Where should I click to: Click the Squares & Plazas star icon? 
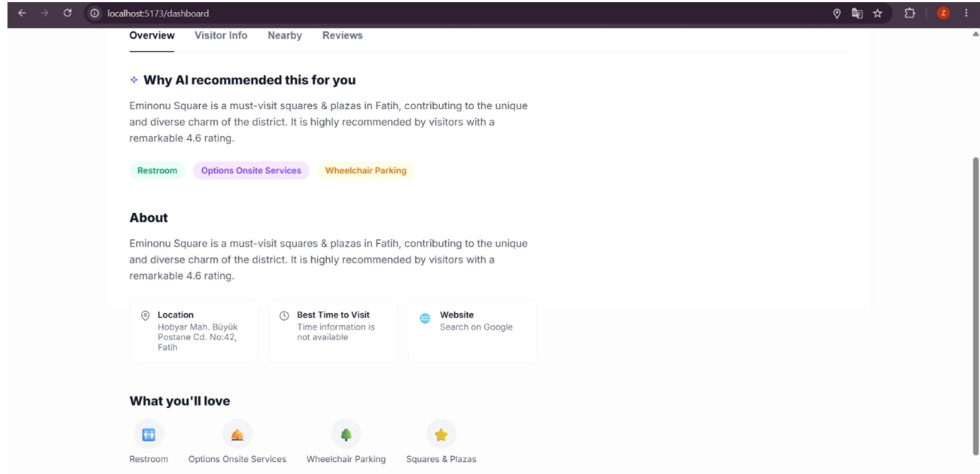pos(441,434)
